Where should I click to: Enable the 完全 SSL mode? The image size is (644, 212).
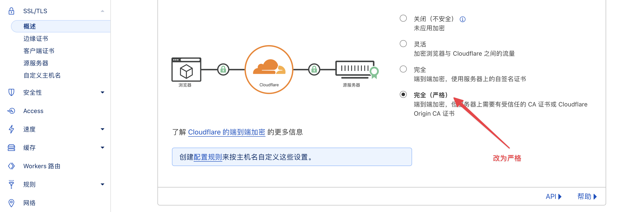pos(403,69)
